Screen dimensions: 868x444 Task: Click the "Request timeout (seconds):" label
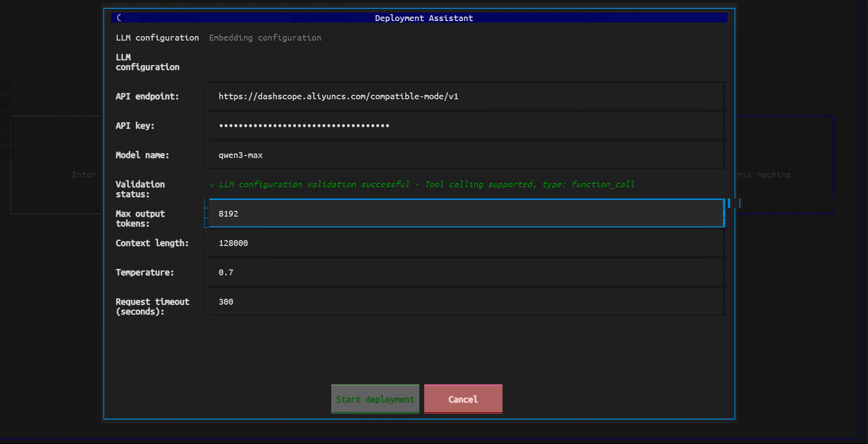152,307
